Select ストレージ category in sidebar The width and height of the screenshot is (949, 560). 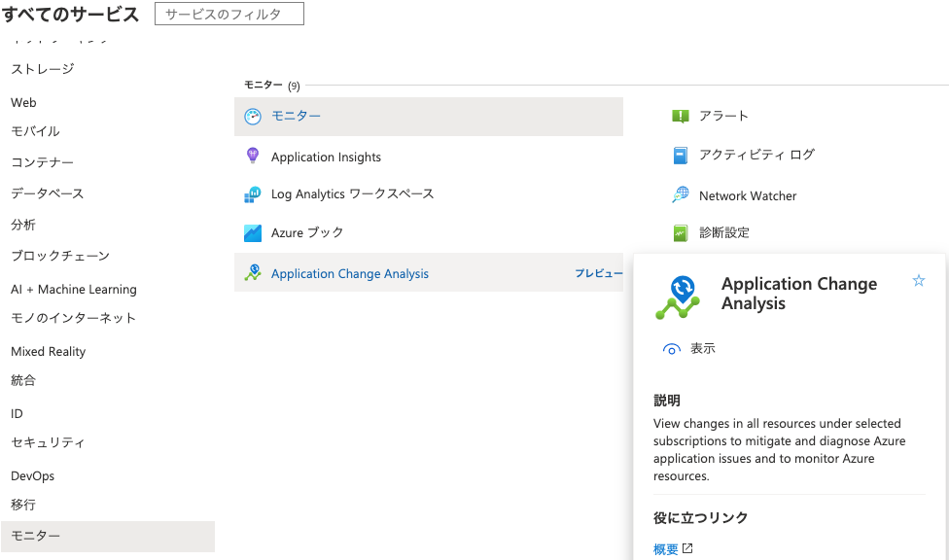pyautogui.click(x=43, y=69)
